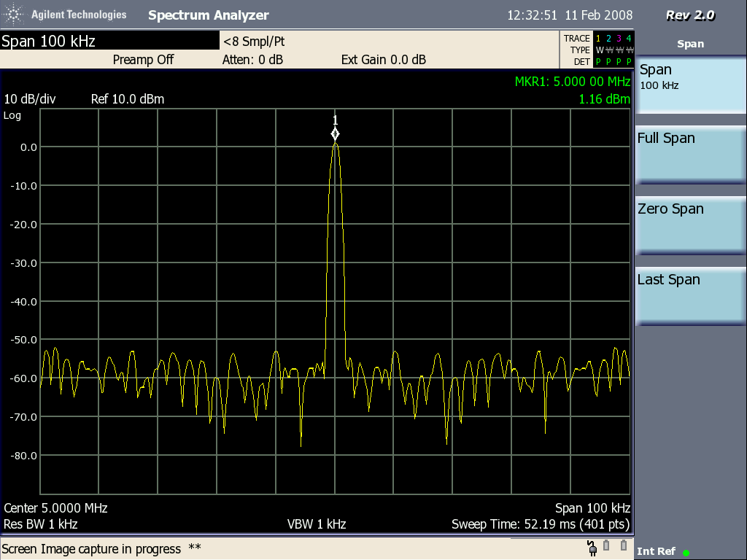Click the 'Ref 10.0 dBm' reference level
This screenshot has height=560, width=747.
point(128,99)
